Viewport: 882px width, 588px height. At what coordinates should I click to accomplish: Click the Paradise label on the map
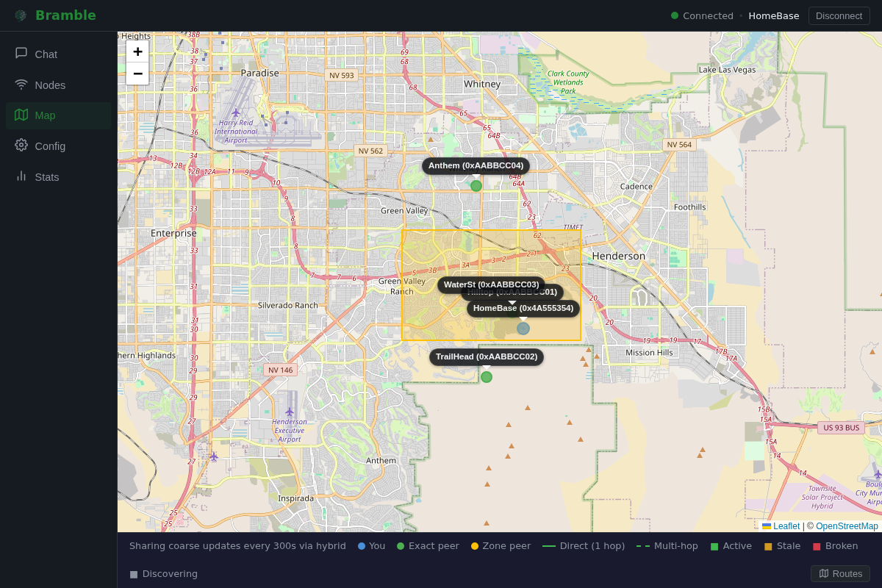pos(260,73)
